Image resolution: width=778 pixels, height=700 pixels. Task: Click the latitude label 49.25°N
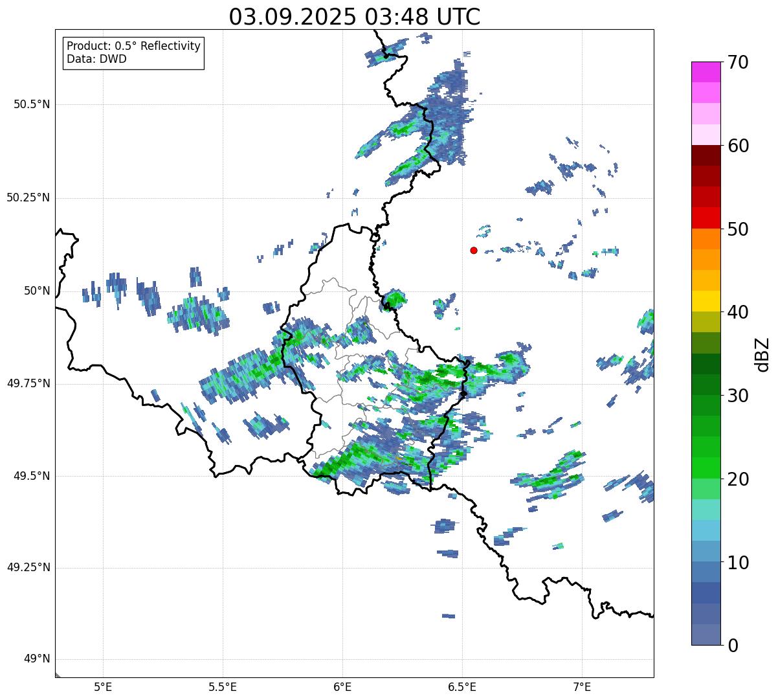click(28, 568)
